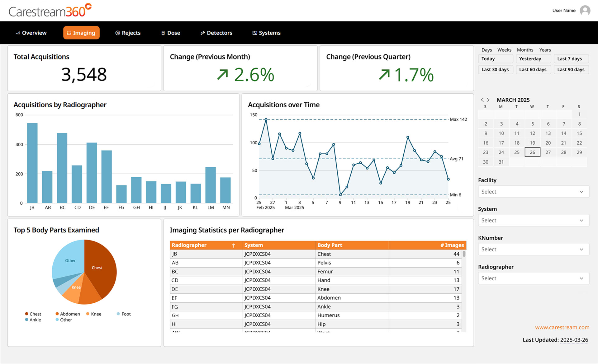Viewport: 598px width, 364px height.
Task: Click the previous month arrow on calendar
Action: [x=482, y=100]
